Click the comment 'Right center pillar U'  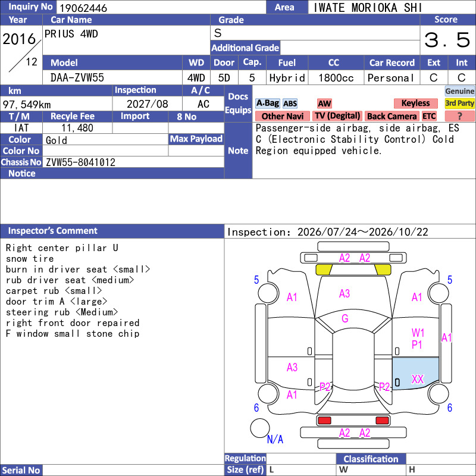tap(62, 248)
